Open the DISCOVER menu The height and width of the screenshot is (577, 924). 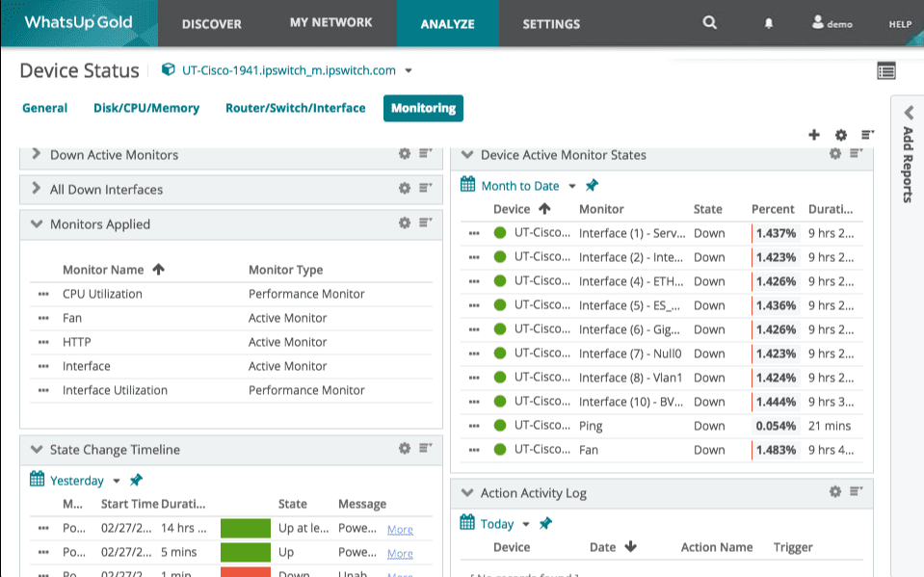click(x=211, y=24)
